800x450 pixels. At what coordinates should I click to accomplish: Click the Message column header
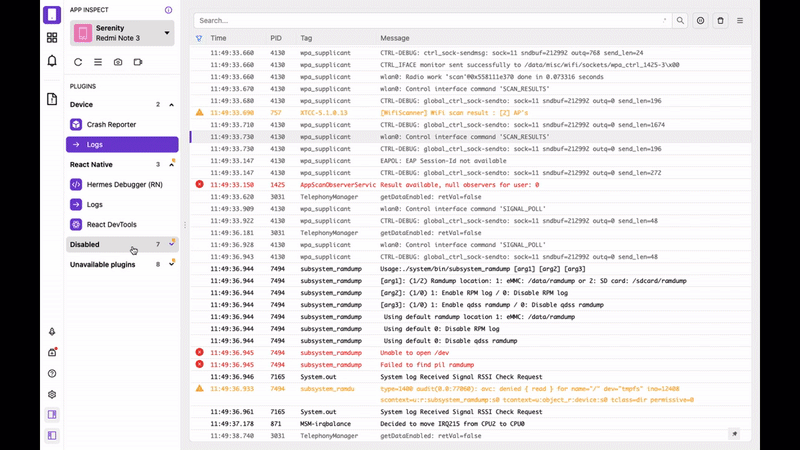click(395, 38)
